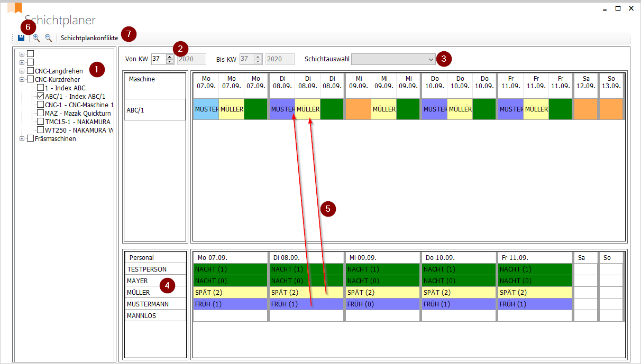The width and height of the screenshot is (641, 364).
Task: Click the zoom in magnifier icon
Action: pyautogui.click(x=36, y=38)
